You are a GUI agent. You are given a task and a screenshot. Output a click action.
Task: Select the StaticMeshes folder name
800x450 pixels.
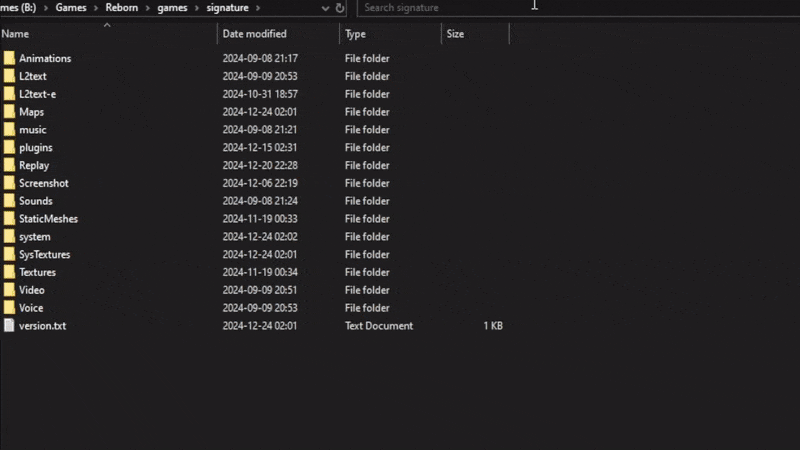(48, 219)
